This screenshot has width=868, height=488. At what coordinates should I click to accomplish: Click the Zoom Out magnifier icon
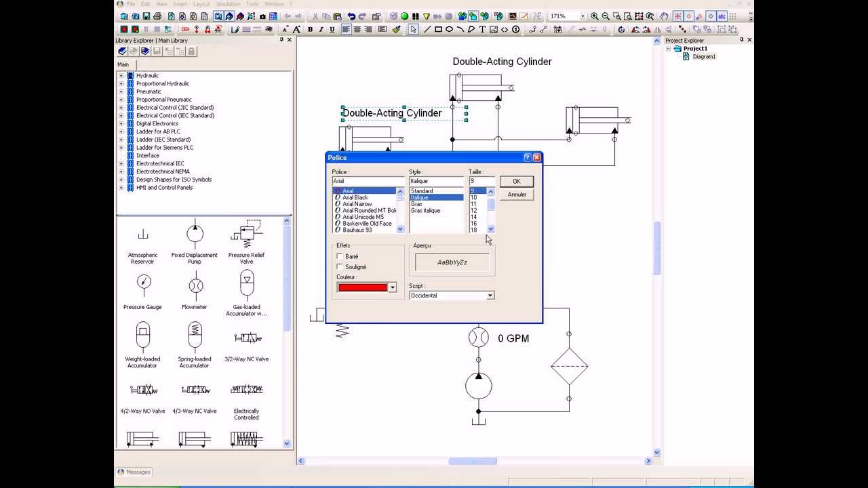click(x=606, y=16)
